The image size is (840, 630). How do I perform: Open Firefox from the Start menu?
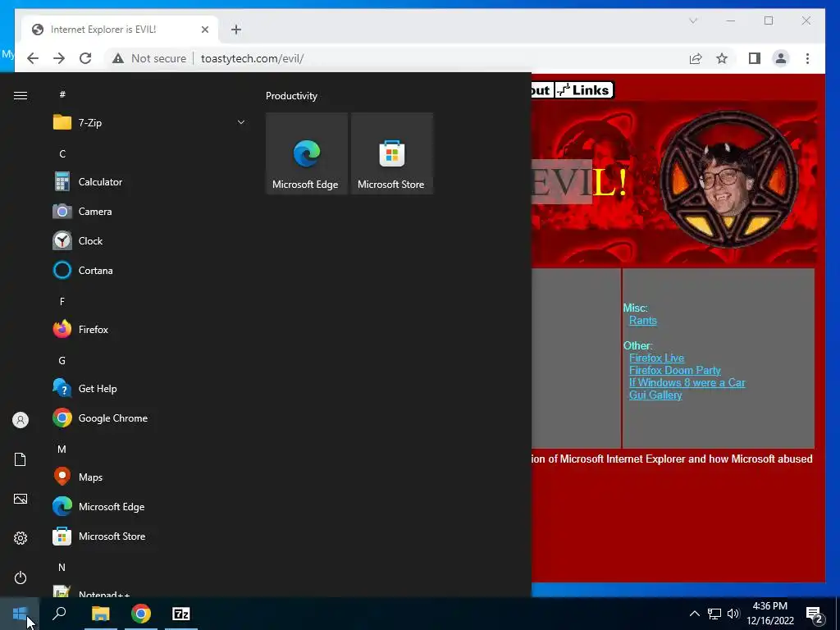[149, 330]
